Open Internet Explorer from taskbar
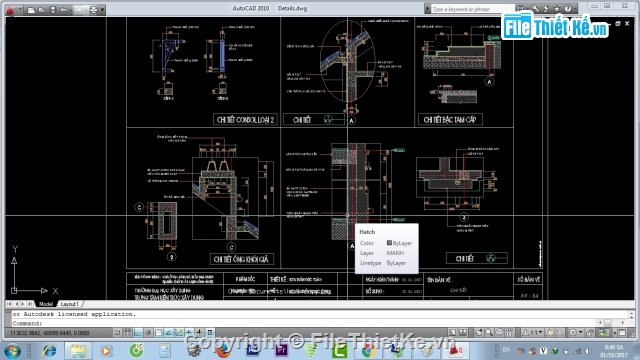 [x=50, y=351]
